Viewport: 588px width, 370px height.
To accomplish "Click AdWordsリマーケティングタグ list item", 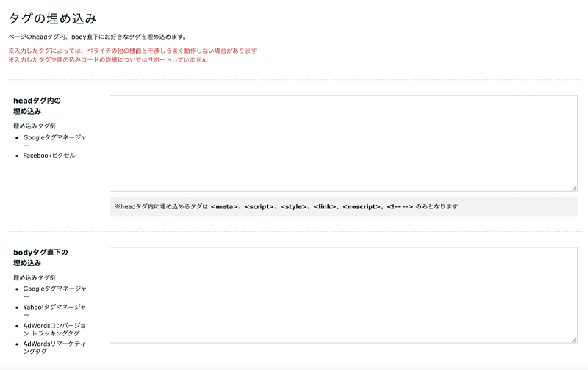I will [54, 347].
